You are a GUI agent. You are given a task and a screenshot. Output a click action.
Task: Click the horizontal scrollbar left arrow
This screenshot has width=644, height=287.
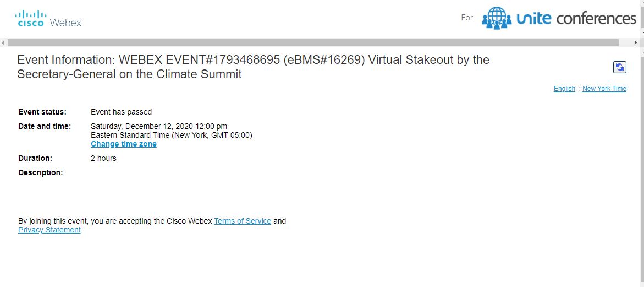(3, 43)
